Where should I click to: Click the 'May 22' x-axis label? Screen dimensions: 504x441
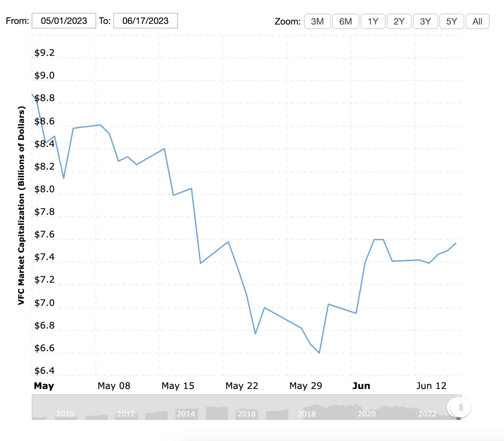pyautogui.click(x=242, y=386)
